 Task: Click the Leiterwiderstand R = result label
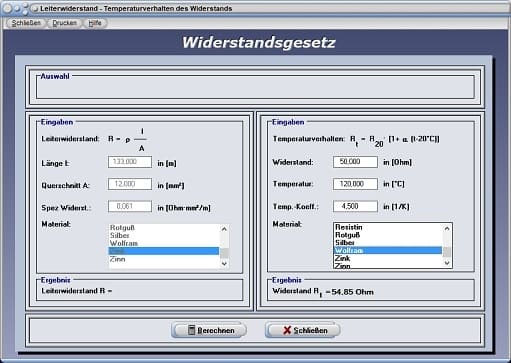[x=77, y=291]
